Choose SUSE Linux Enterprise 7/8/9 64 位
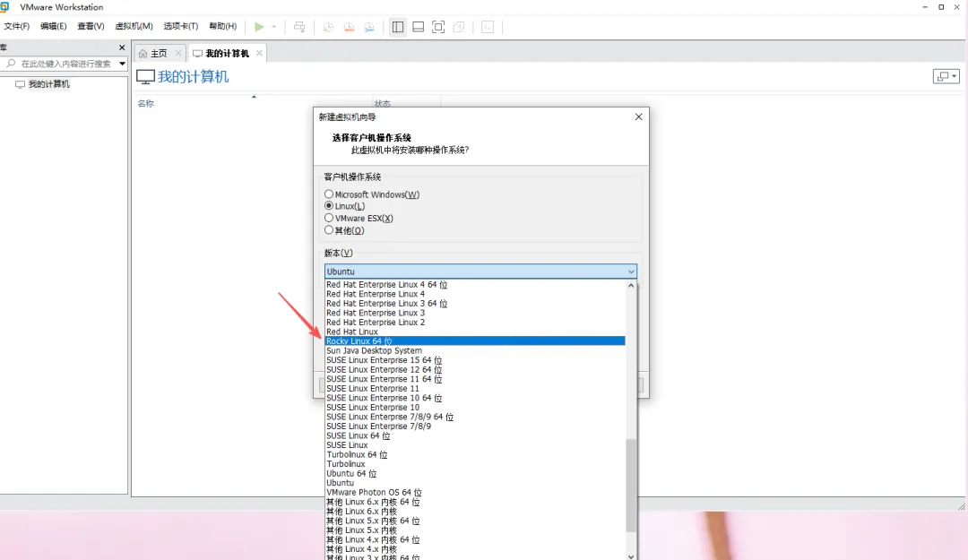Viewport: 968px width, 560px height. click(475, 417)
